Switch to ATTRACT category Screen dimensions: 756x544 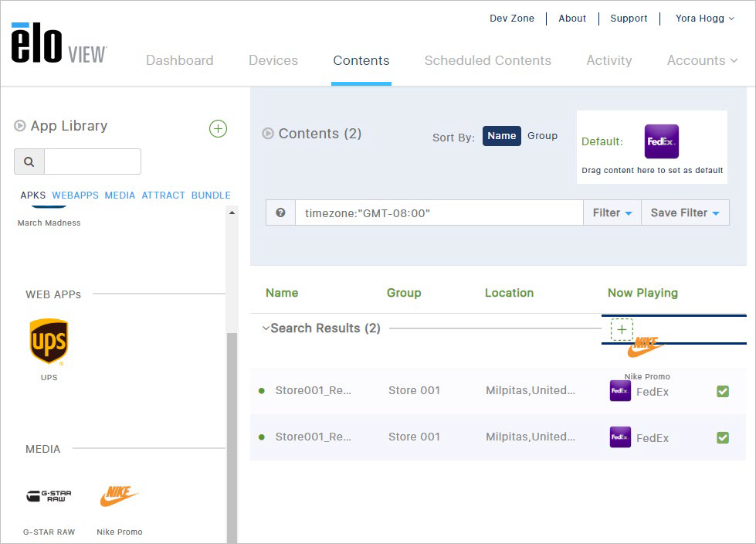164,195
